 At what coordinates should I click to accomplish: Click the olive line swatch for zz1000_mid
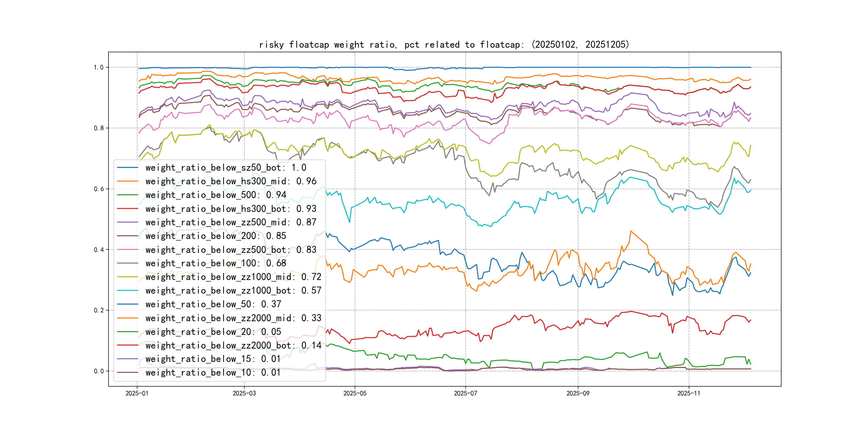click(x=127, y=277)
